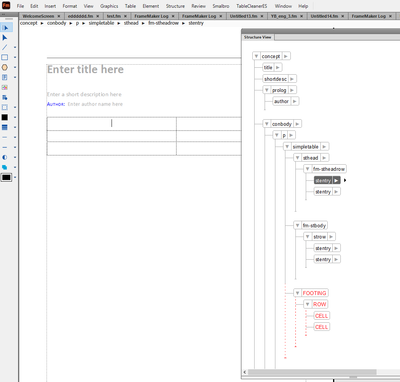Open the Structure menu
This screenshot has width=400, height=382.
pyautogui.click(x=175, y=6)
